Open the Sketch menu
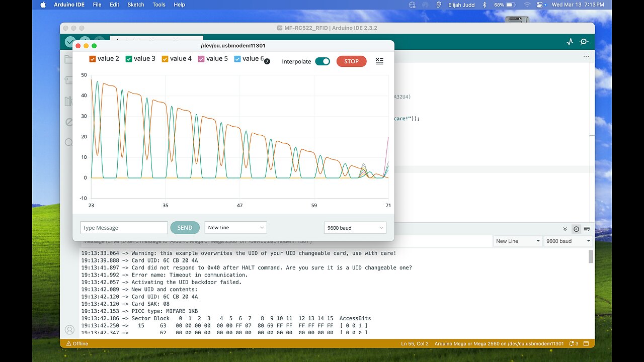The width and height of the screenshot is (644, 362). (136, 5)
